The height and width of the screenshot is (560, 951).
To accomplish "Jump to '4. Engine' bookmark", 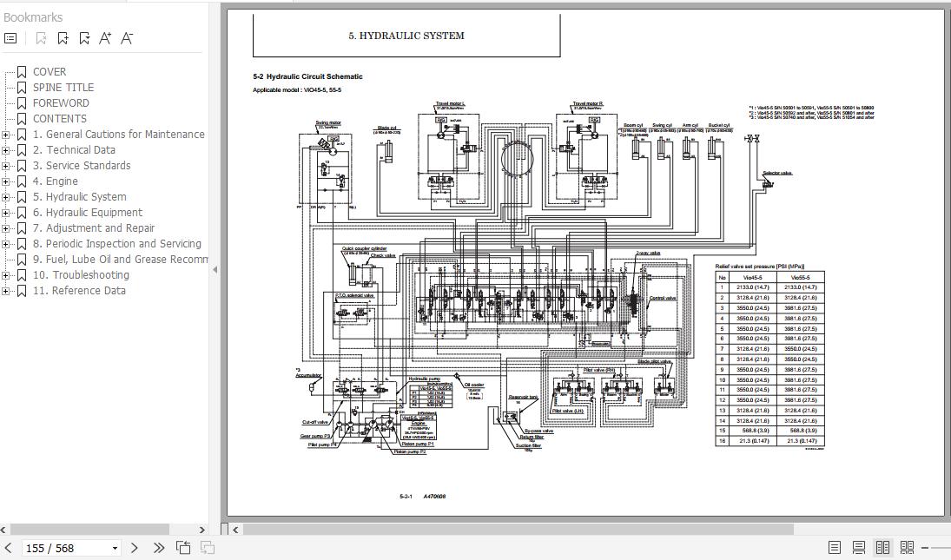I will (x=55, y=181).
